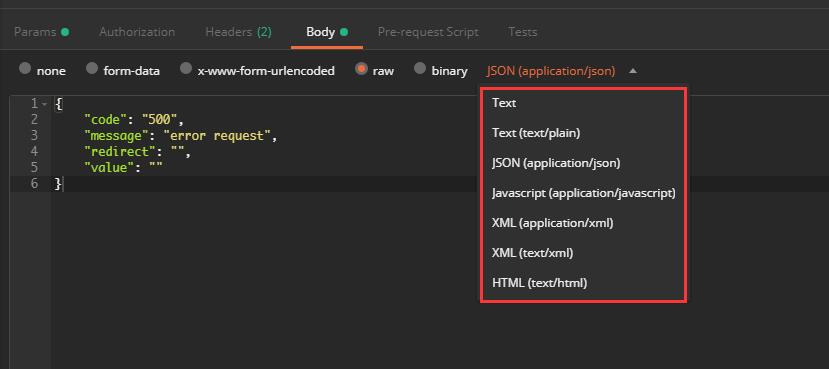Image resolution: width=829 pixels, height=369 pixels.
Task: Click the dropdown arrow next to JSON type
Action: 633,71
